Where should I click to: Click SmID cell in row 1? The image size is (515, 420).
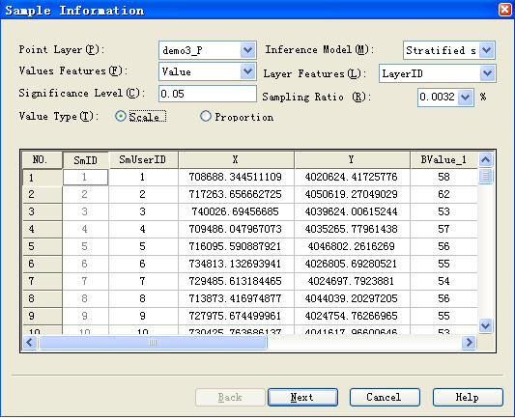pos(85,178)
